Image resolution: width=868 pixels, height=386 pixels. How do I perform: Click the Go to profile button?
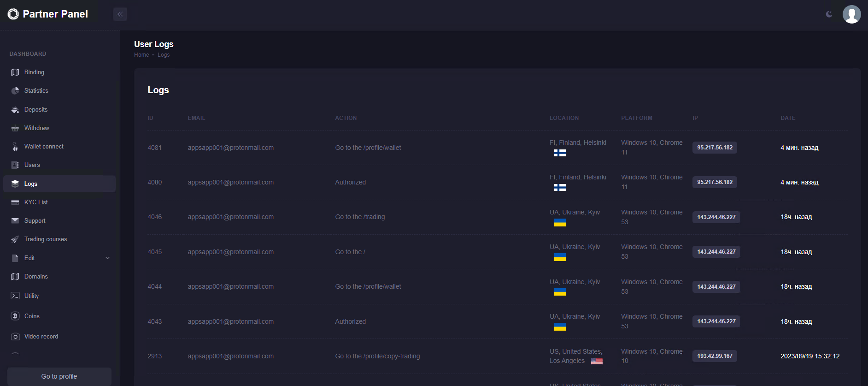(59, 376)
